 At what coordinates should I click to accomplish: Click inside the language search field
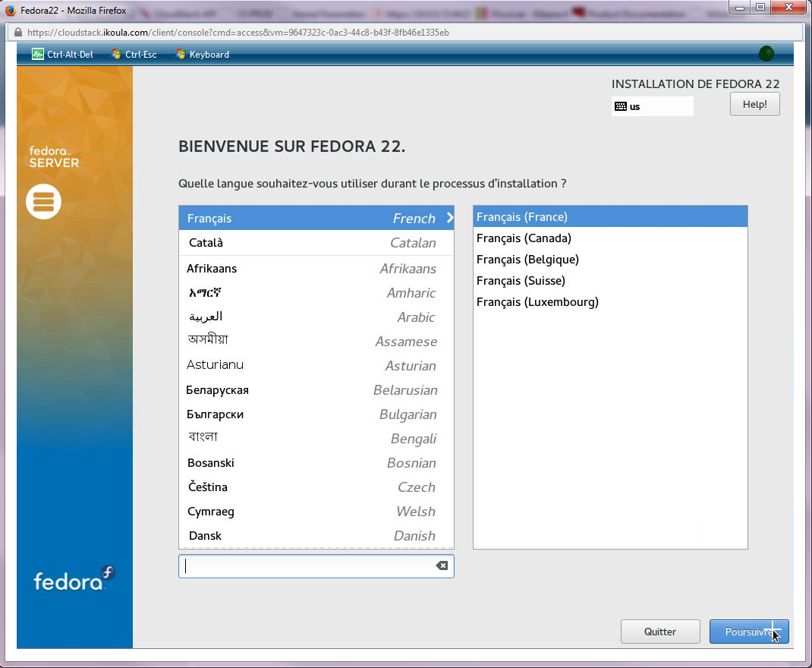(304, 566)
